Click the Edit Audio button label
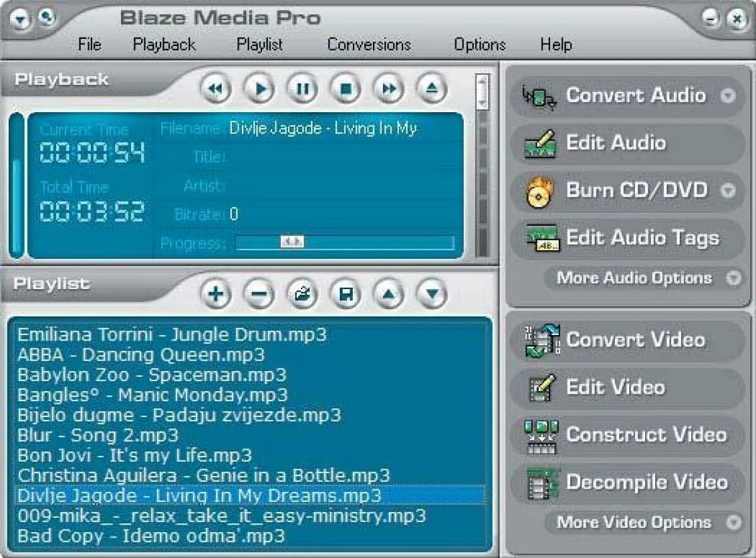The width and height of the screenshot is (756, 558). point(616,142)
